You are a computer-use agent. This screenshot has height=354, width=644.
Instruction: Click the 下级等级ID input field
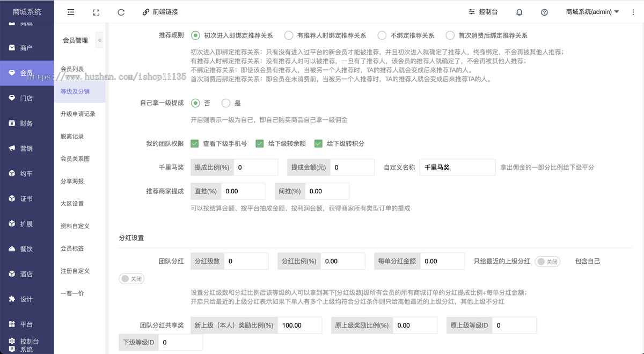(x=180, y=342)
